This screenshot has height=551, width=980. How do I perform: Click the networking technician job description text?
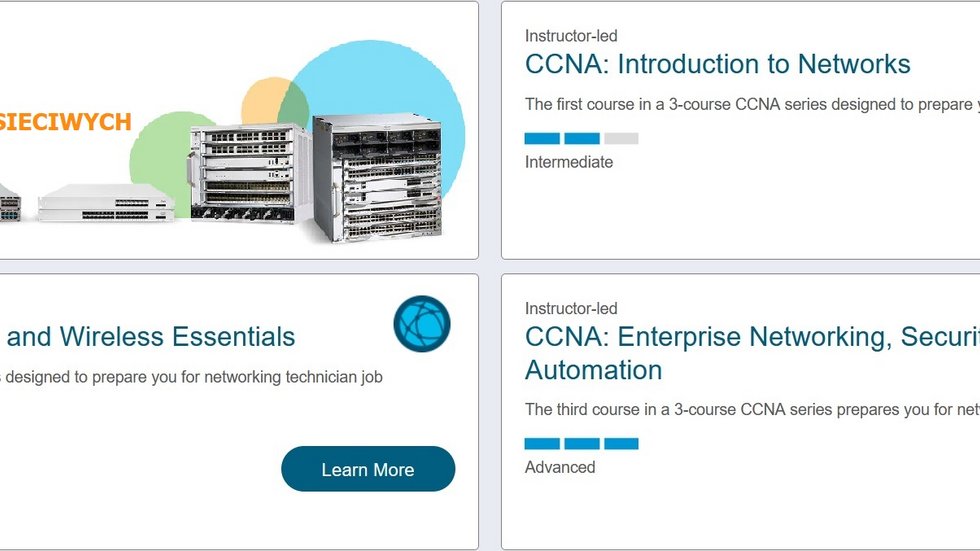[191, 377]
